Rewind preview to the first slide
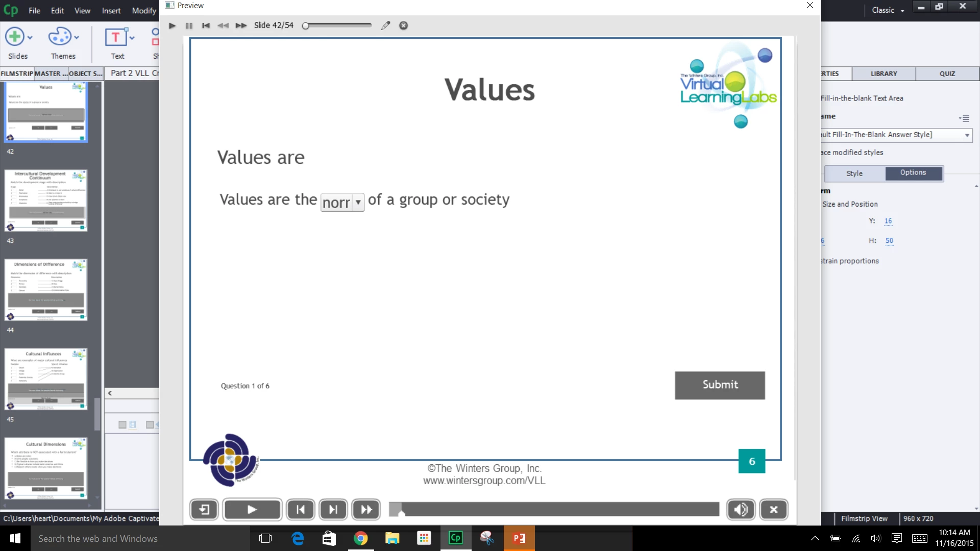980x551 pixels. (x=206, y=26)
